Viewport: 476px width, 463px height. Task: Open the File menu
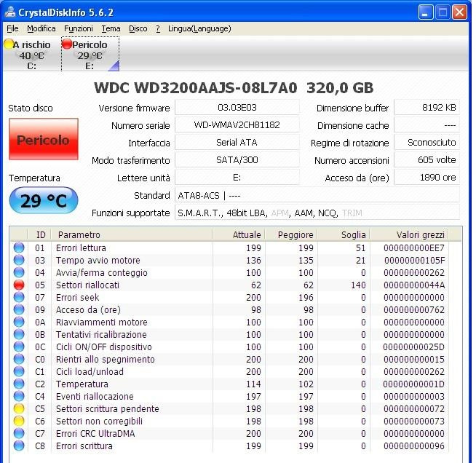[x=12, y=28]
